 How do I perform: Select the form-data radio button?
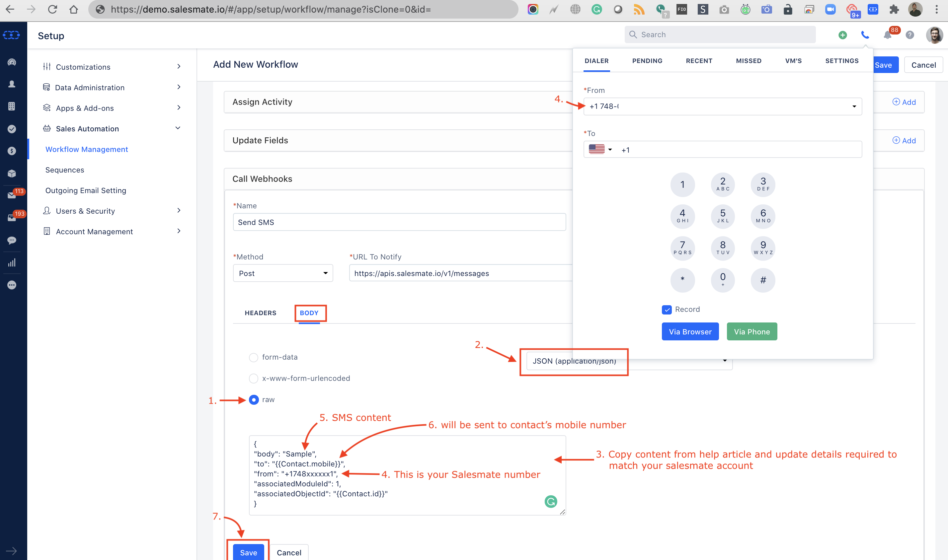(253, 357)
